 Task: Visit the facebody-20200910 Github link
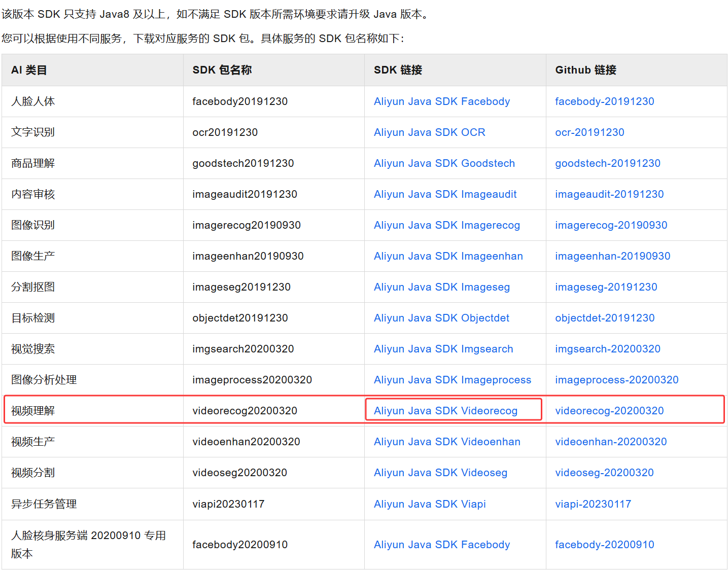click(605, 545)
